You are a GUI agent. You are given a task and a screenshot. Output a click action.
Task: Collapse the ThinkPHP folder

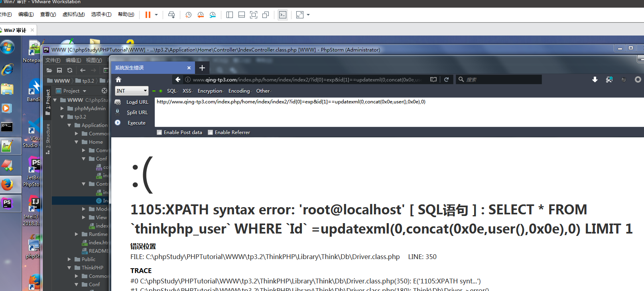click(x=69, y=268)
